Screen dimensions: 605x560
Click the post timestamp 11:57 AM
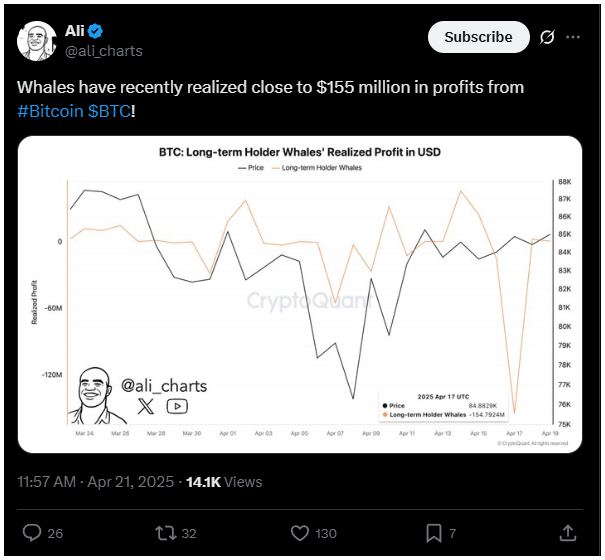pos(47,482)
